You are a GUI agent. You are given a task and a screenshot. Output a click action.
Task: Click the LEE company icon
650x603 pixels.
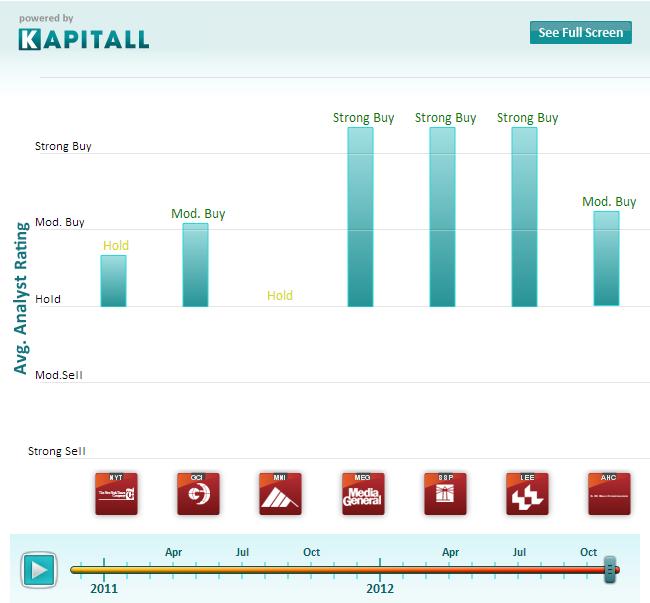(x=527, y=493)
